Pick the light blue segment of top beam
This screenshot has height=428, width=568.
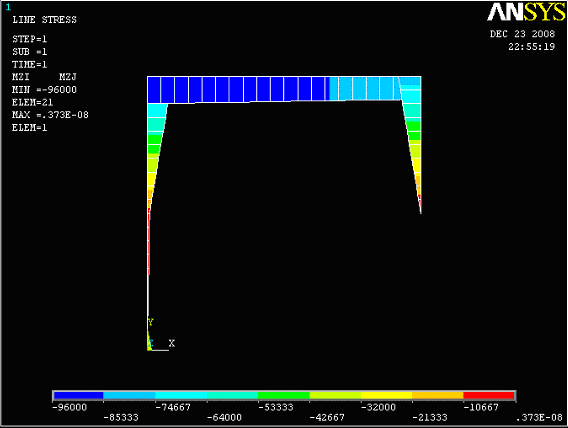click(364, 88)
